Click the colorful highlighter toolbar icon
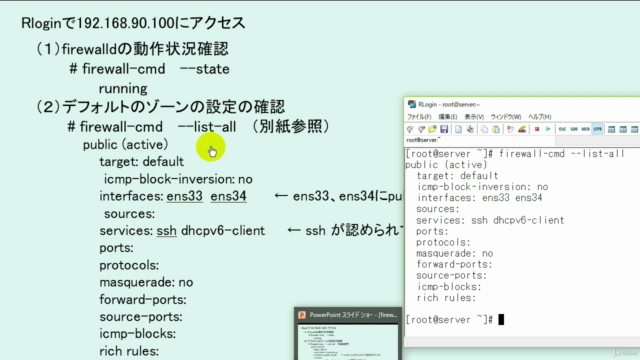Image resolution: width=640 pixels, height=360 pixels. [522, 129]
